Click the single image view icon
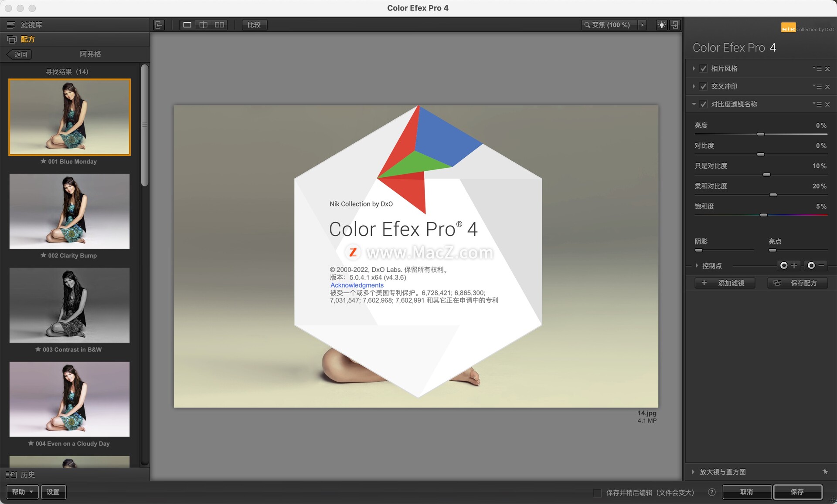This screenshot has width=837, height=504. (x=187, y=25)
